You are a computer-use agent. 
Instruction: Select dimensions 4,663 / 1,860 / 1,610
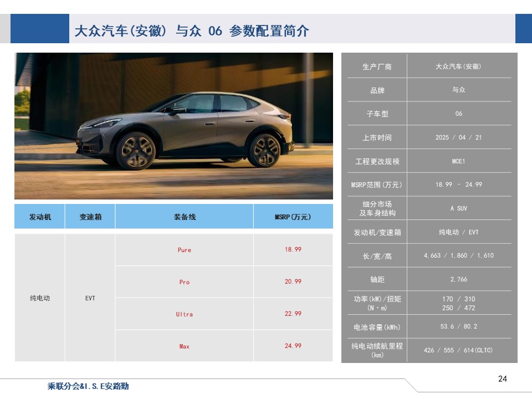pyautogui.click(x=459, y=255)
